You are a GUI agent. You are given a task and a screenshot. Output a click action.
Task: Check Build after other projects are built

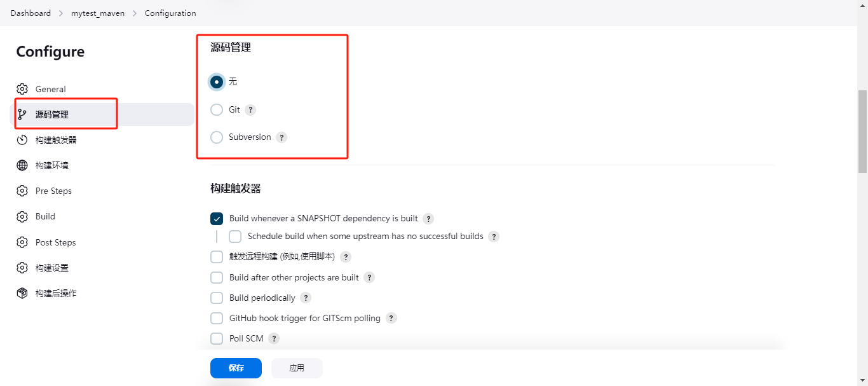217,278
